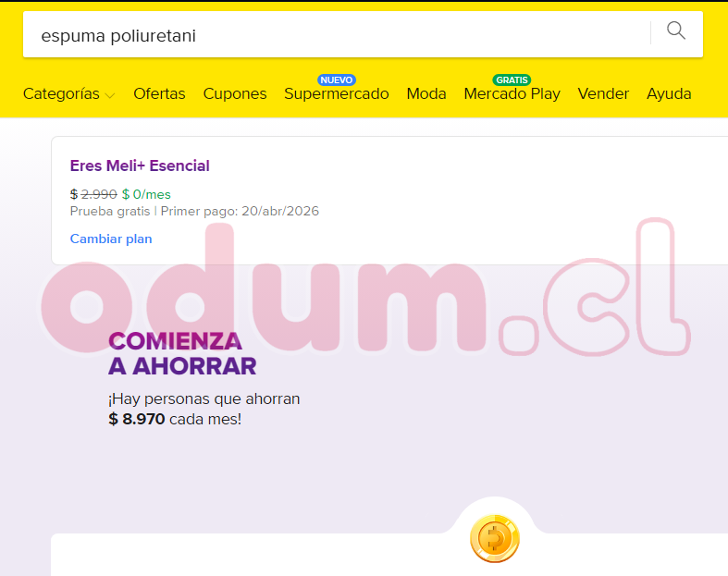Open Cupones page
The width and height of the screenshot is (728, 576).
point(235,93)
